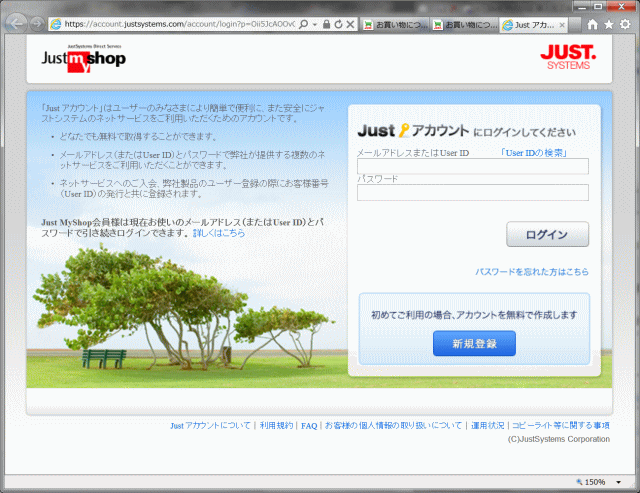
Task: Open the 150% zoom level dropdown
Action: [618, 482]
